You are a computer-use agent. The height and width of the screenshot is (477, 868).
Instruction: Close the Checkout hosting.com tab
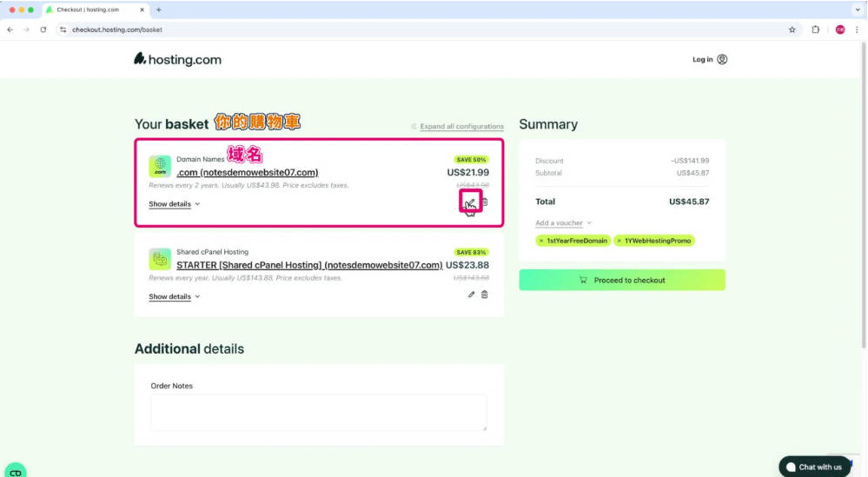pos(142,10)
